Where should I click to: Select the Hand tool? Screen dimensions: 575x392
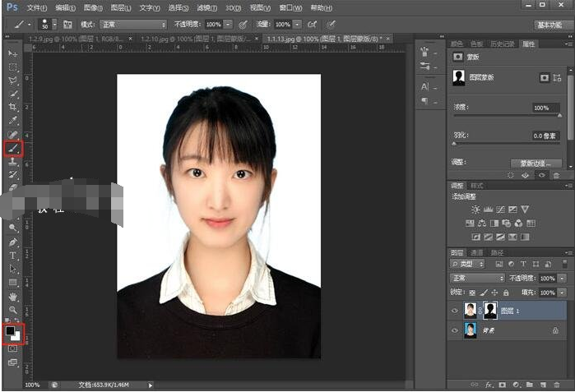[13, 296]
